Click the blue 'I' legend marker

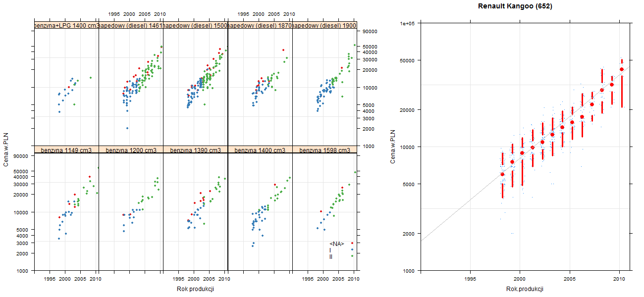[352, 249]
